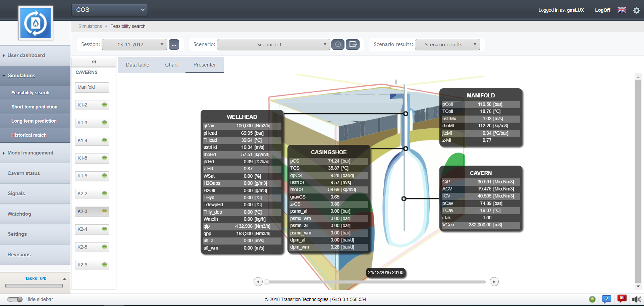Screen dimensions: 644x306
Task: Open the session ellipsis button
Action: [x=174, y=45]
